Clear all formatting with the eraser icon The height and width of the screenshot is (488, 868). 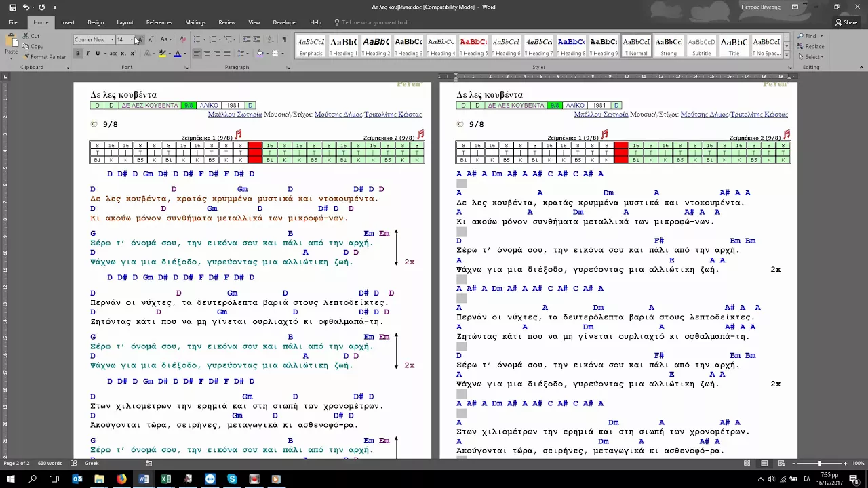[182, 39]
